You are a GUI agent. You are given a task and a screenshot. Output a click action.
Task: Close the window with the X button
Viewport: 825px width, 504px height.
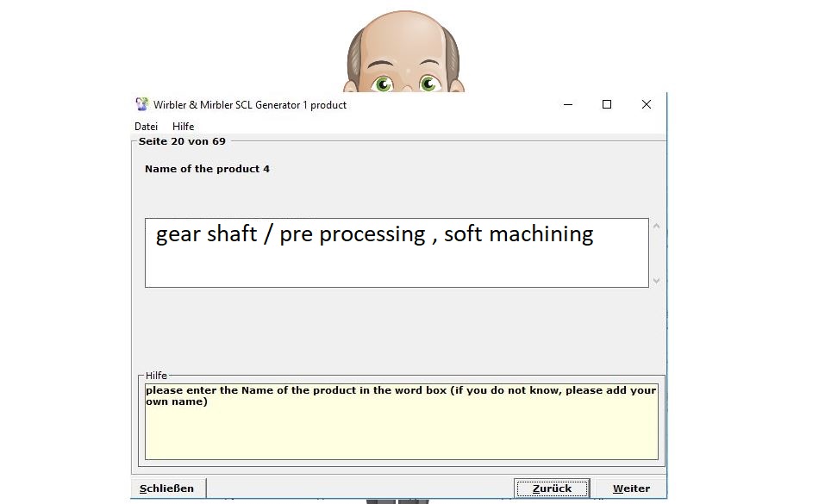(x=646, y=104)
